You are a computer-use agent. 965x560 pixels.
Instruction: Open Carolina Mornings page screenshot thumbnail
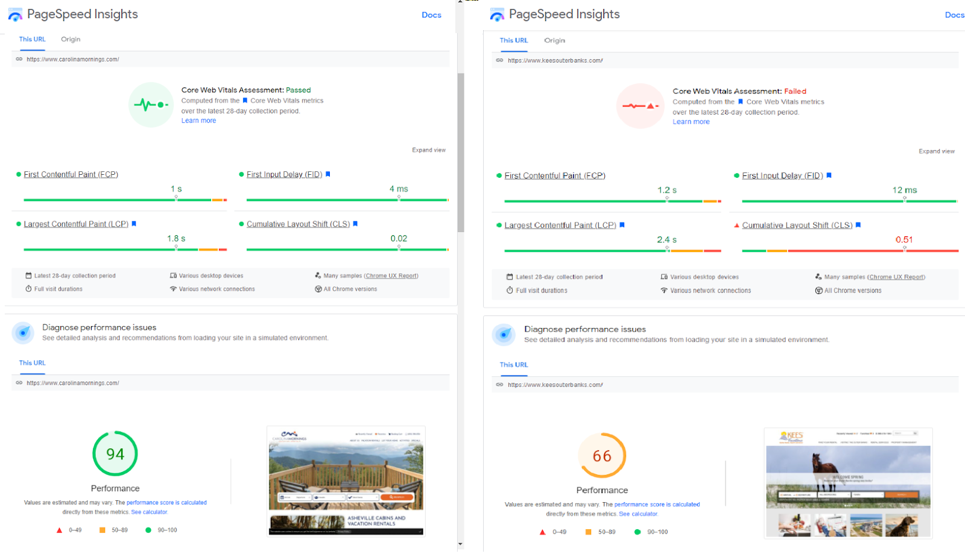[346, 481]
